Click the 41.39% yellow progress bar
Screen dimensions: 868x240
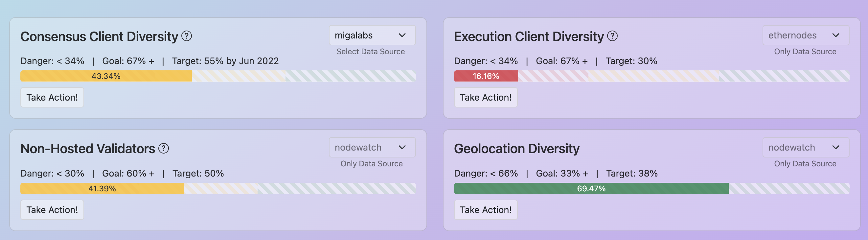coord(102,188)
